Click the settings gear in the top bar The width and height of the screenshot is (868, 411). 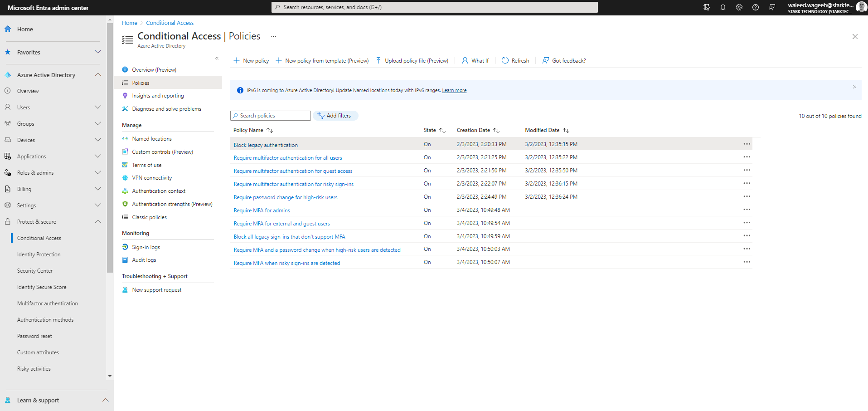(739, 7)
